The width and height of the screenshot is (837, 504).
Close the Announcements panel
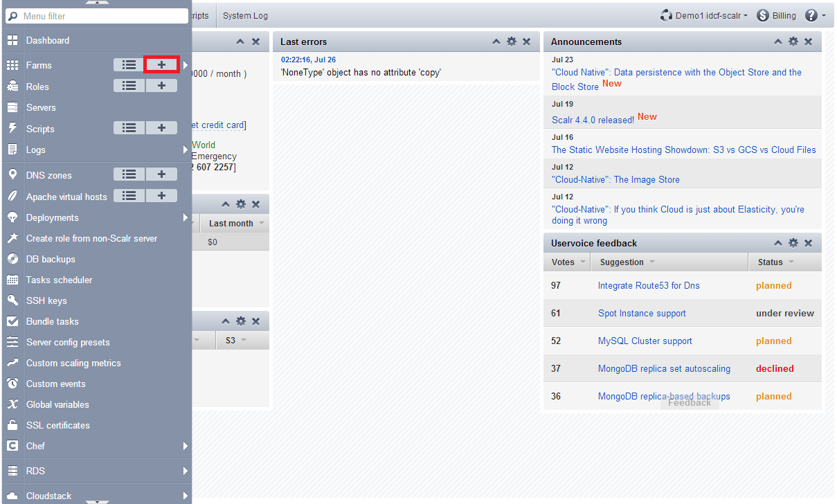[x=808, y=42]
